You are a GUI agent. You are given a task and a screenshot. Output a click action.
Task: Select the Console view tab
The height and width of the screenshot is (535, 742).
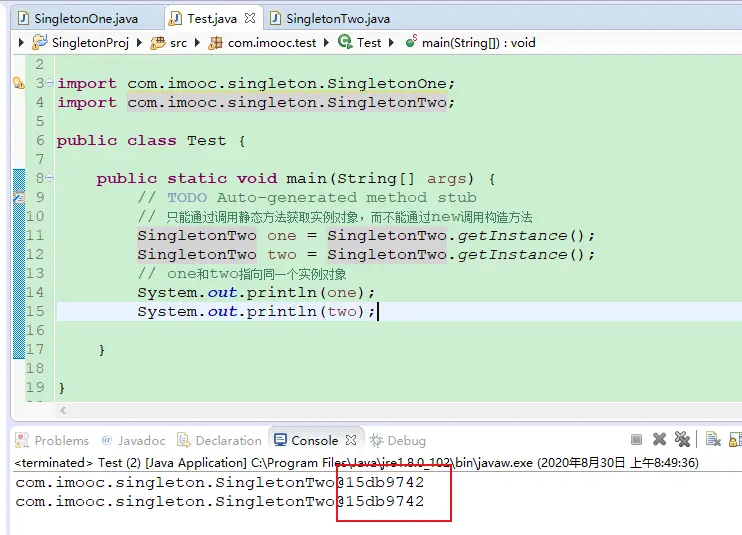(x=306, y=440)
